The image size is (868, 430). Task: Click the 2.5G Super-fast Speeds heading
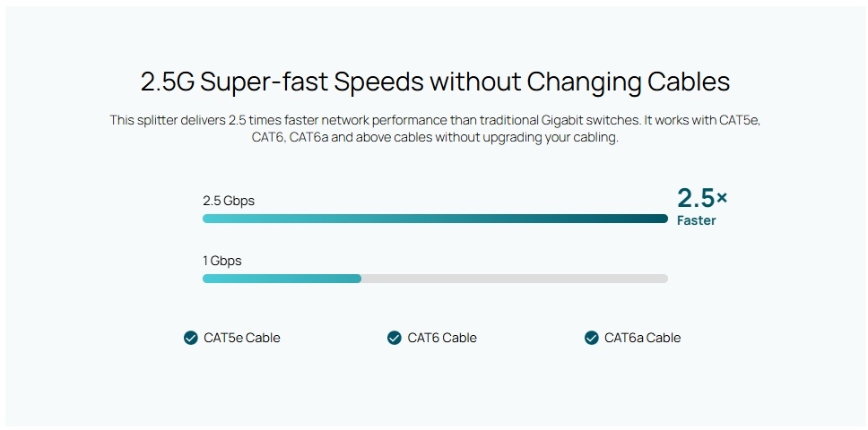point(435,82)
